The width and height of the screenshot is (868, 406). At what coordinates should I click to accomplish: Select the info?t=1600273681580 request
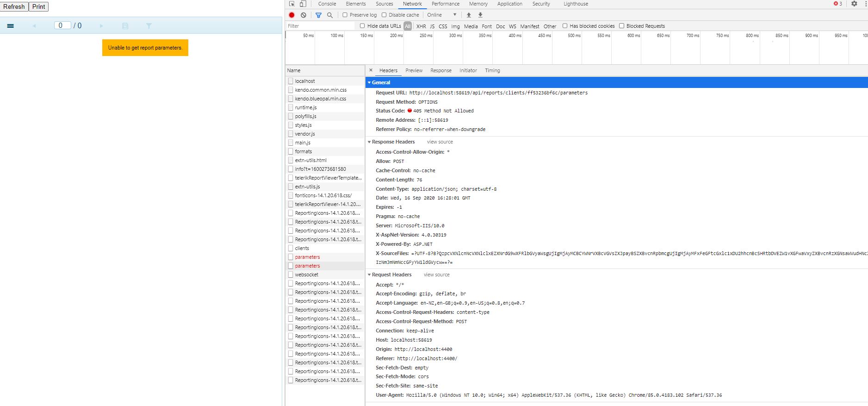[325, 169]
